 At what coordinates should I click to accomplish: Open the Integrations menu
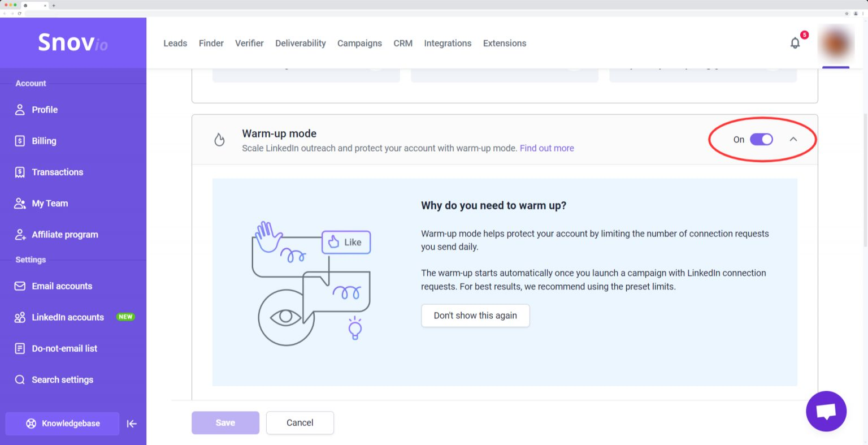448,43
